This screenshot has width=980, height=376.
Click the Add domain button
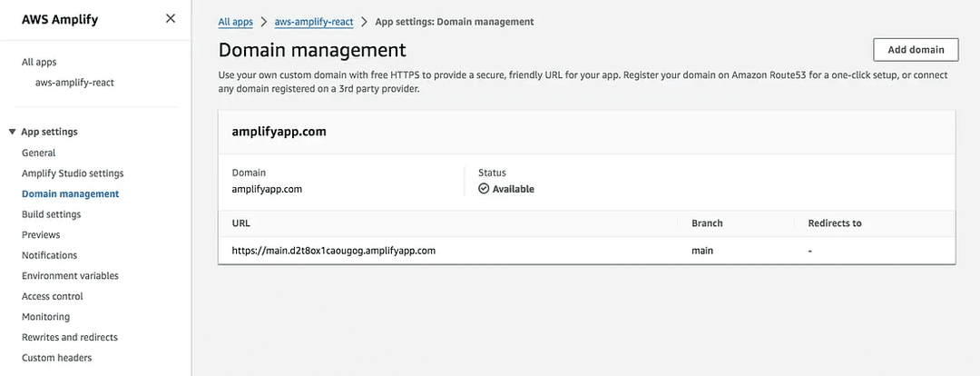[915, 49]
